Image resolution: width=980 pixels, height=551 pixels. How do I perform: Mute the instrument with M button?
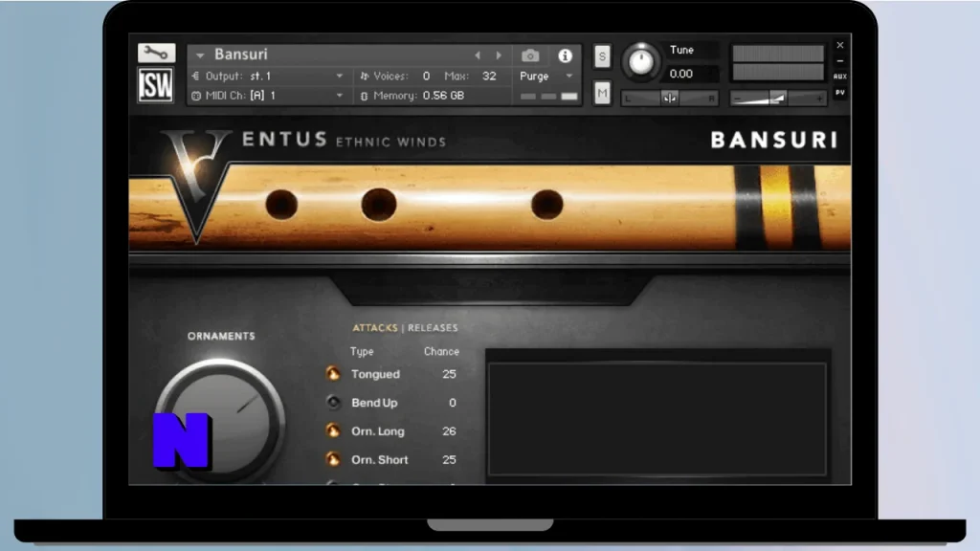click(602, 94)
